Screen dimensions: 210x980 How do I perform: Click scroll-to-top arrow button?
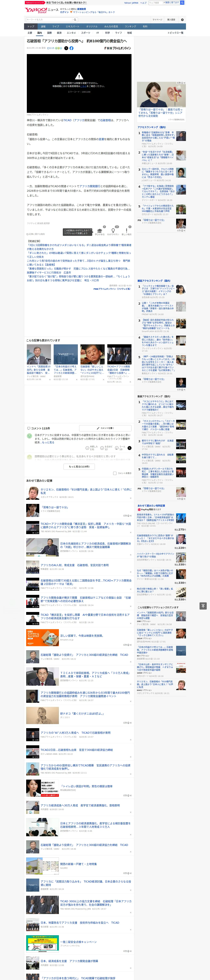pos(203,606)
